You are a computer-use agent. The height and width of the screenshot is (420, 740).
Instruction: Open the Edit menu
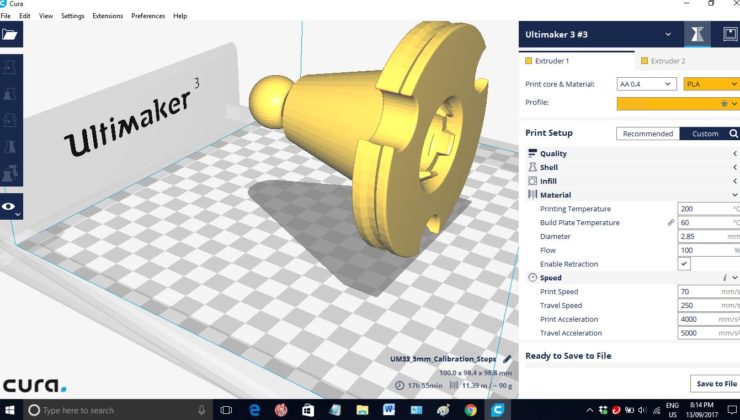(25, 16)
